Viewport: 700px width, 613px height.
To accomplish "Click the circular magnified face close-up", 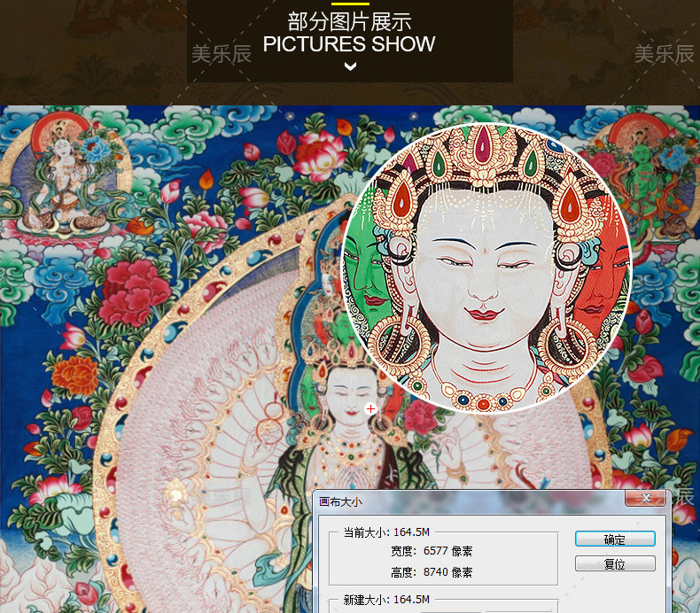I will (x=486, y=268).
